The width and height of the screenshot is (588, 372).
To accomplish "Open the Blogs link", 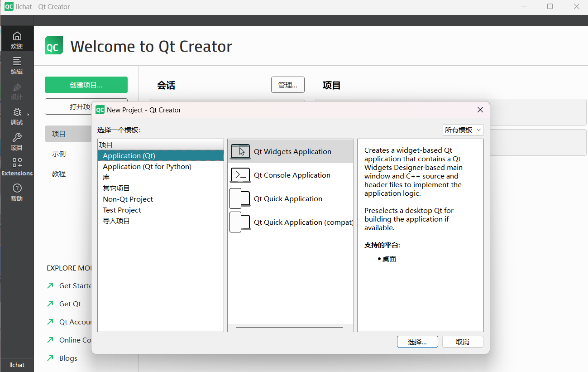I will point(68,358).
